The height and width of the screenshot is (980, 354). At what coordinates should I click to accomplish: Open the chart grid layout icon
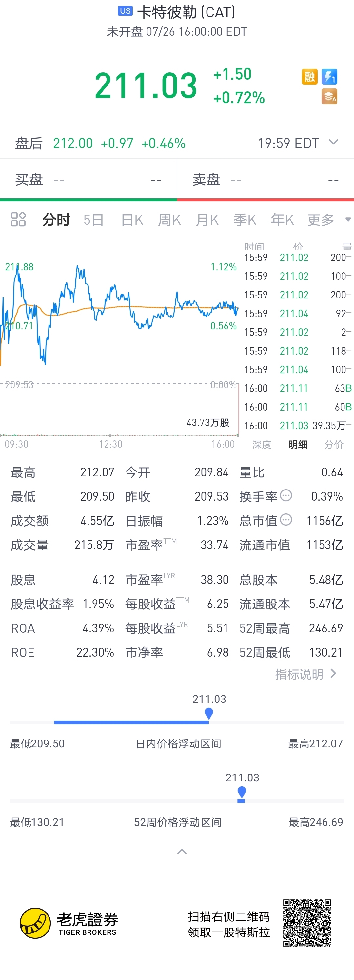pyautogui.click(x=18, y=220)
